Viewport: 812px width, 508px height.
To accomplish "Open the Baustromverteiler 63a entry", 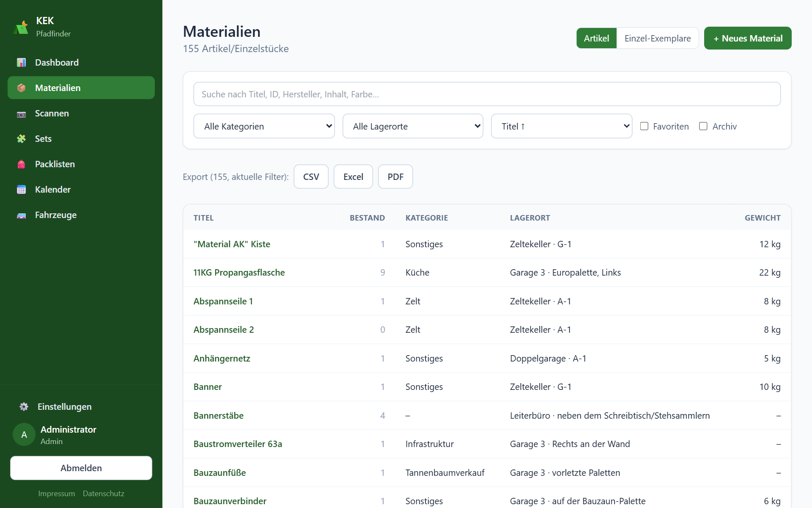I will coord(238,444).
